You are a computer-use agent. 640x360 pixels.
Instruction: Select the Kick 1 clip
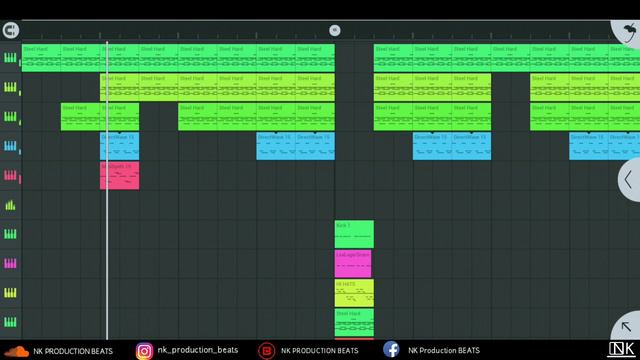[x=354, y=234]
